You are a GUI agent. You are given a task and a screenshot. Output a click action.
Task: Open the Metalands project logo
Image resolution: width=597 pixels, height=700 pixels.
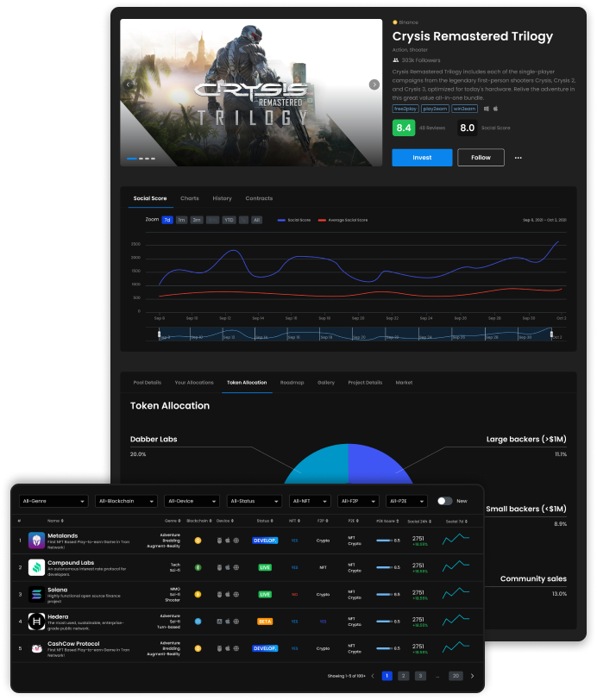[36, 541]
